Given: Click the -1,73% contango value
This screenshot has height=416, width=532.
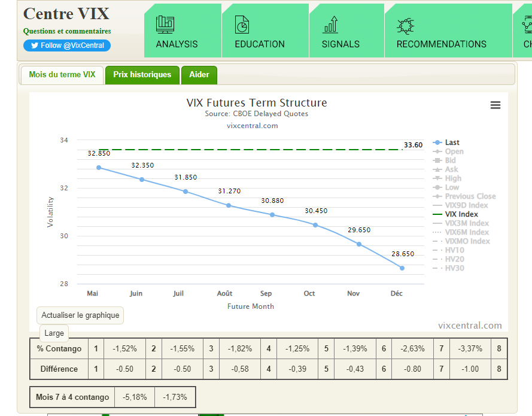Looking at the screenshot, I should 175,397.
